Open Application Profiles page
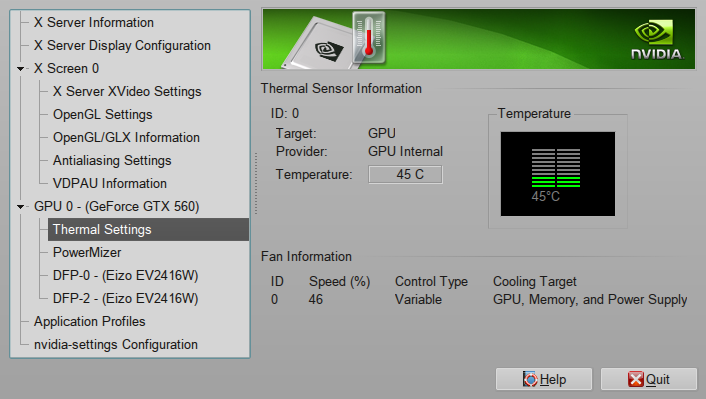 tap(90, 322)
